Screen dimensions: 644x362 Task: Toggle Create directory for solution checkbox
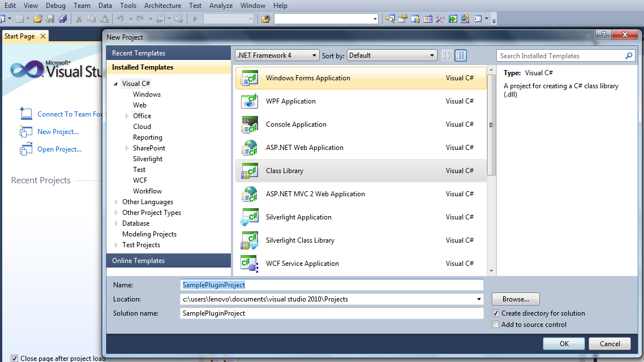coord(496,313)
